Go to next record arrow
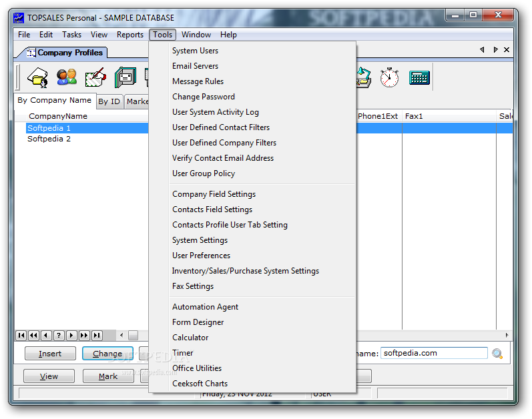The height and width of the screenshot is (419, 532). click(x=71, y=336)
